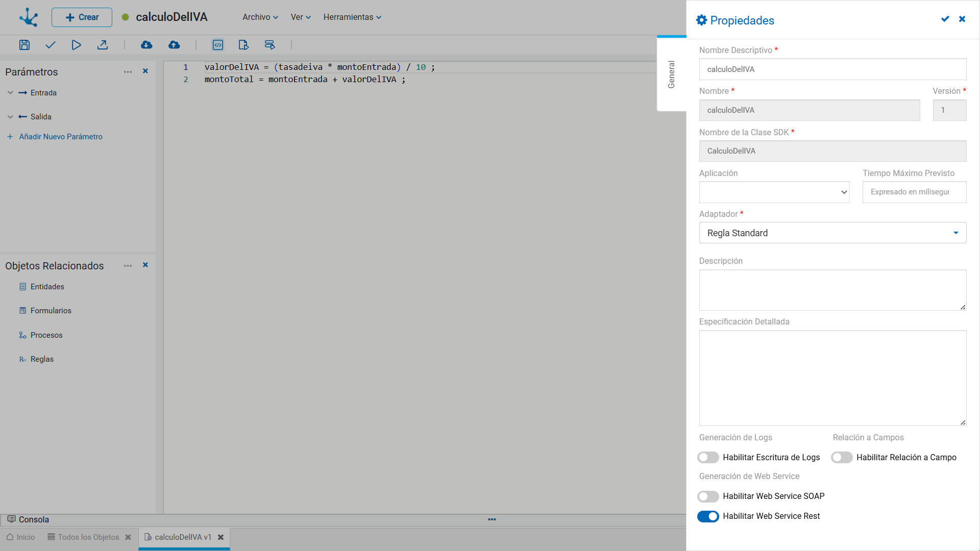Click the cloud upload toolbar icon

tap(174, 45)
